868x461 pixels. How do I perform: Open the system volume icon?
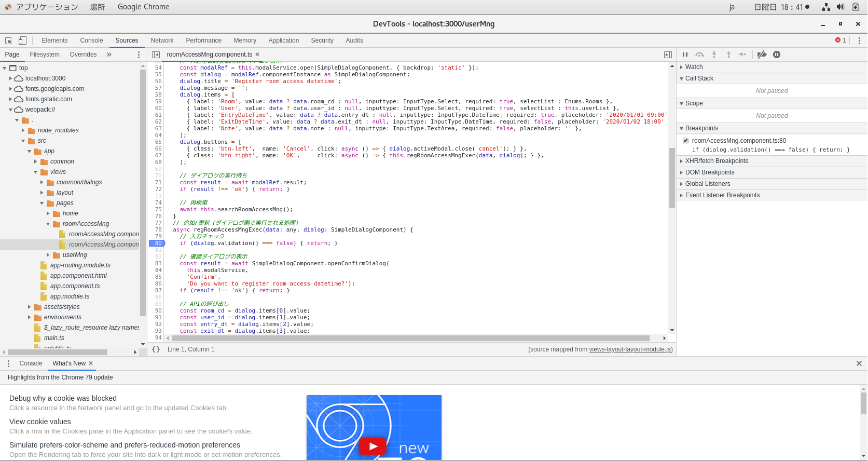[841, 7]
